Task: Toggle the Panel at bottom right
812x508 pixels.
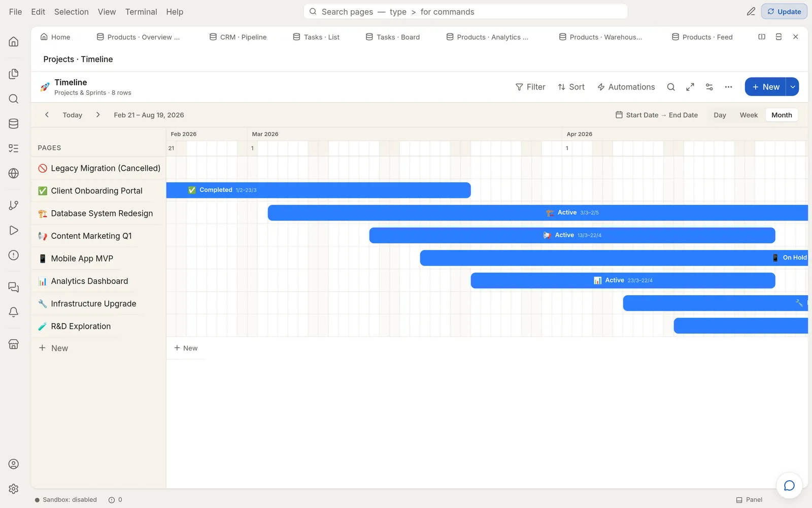Action: pos(749,500)
